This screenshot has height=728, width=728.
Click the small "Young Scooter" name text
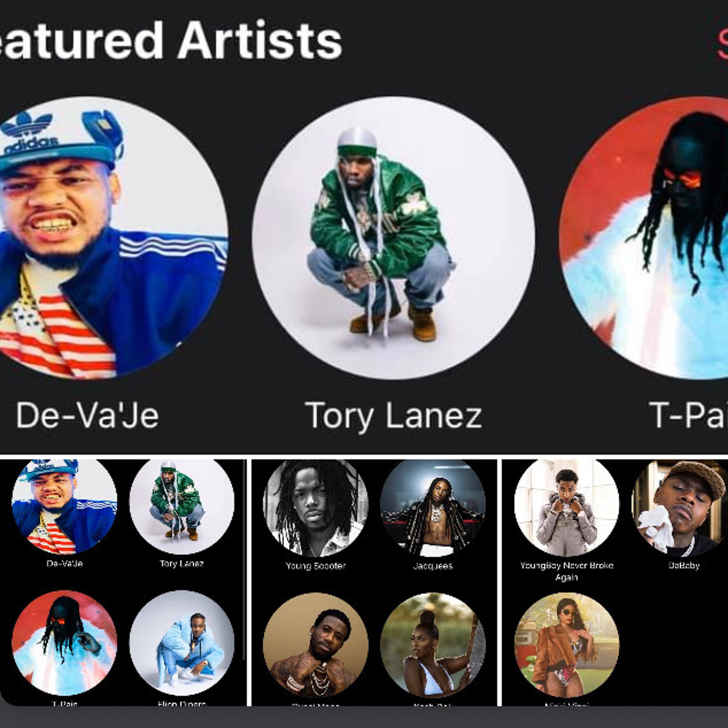pyautogui.click(x=315, y=566)
